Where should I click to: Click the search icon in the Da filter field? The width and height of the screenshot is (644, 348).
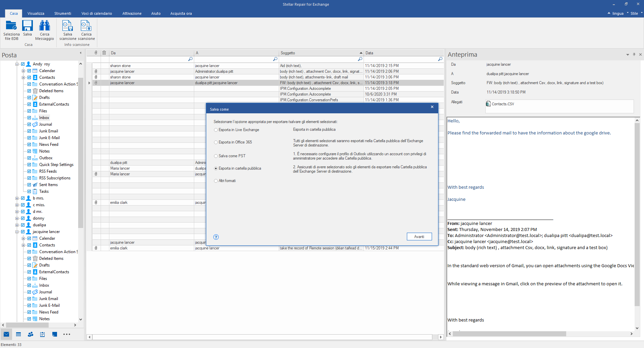191,59
